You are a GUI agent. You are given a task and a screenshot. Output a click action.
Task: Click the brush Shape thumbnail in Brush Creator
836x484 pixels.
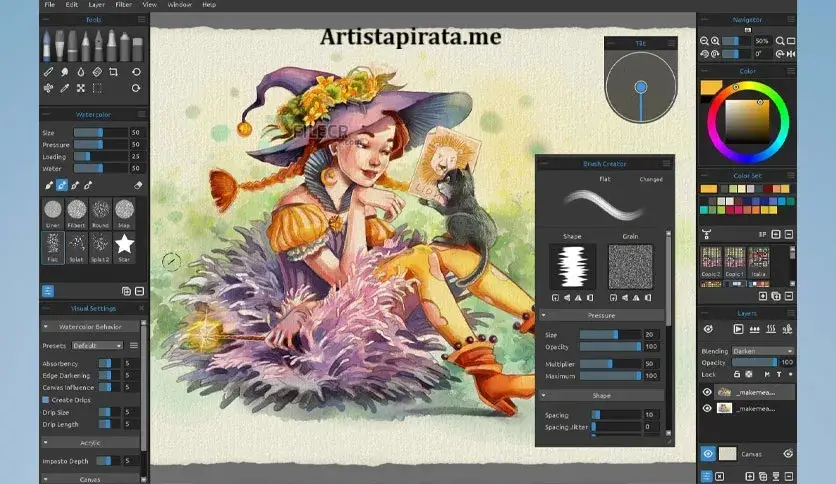[572, 266]
